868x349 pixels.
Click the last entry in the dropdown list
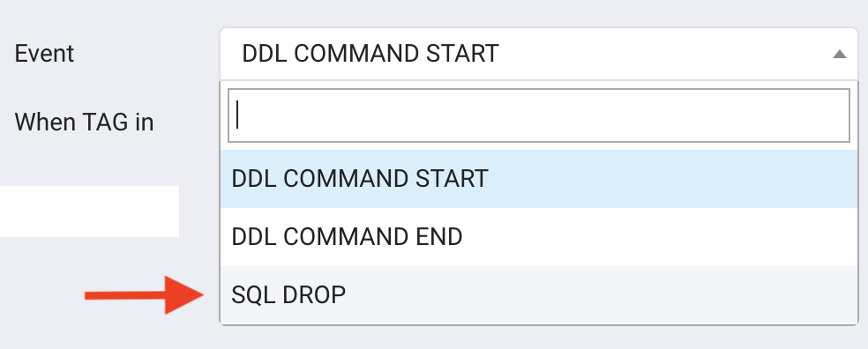(x=539, y=294)
